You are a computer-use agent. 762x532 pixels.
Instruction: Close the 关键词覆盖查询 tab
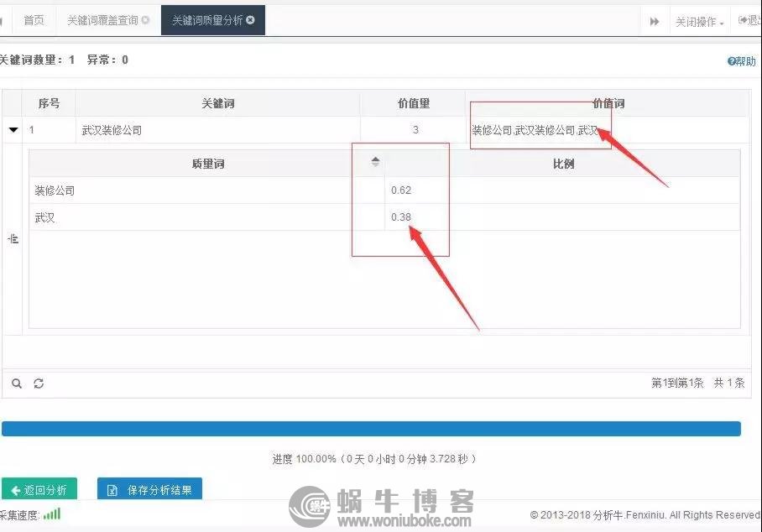145,20
